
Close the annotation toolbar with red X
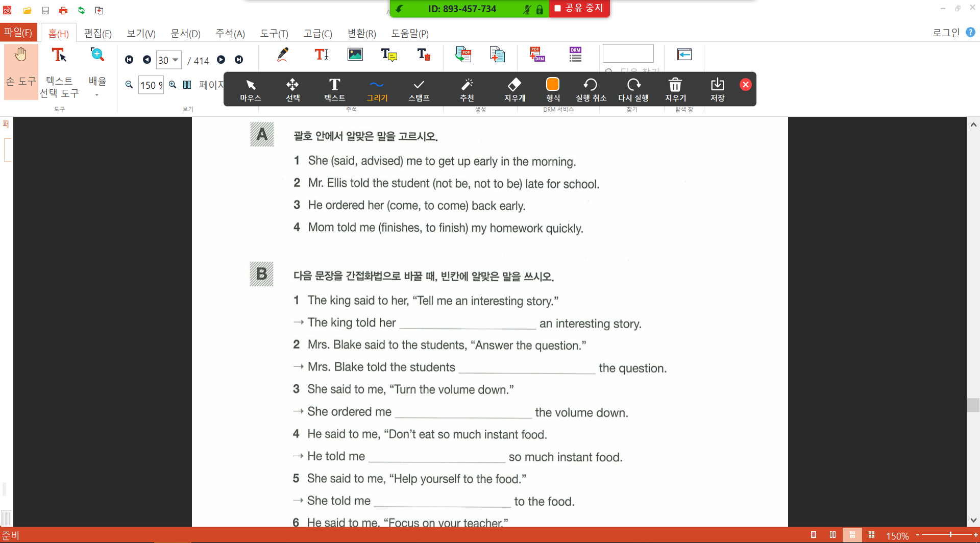coord(746,85)
